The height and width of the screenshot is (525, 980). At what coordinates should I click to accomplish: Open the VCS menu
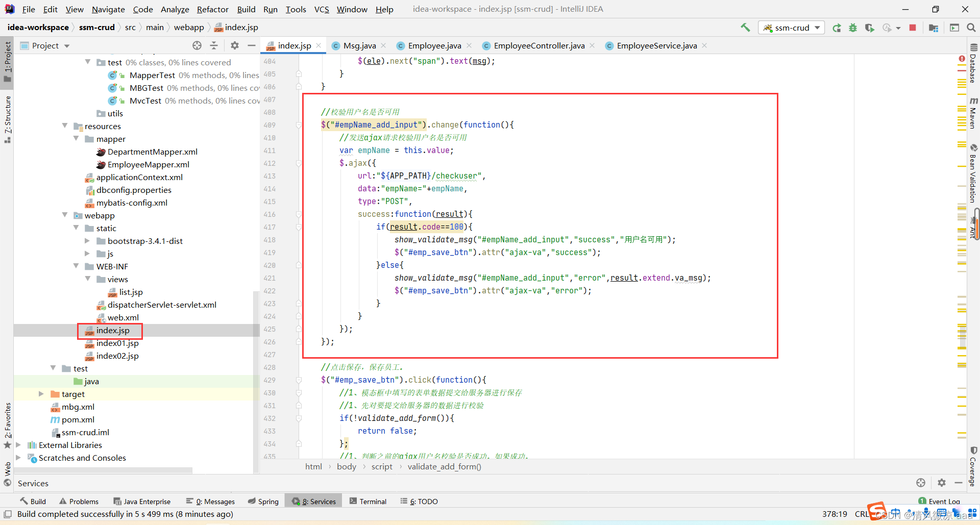[x=322, y=9]
